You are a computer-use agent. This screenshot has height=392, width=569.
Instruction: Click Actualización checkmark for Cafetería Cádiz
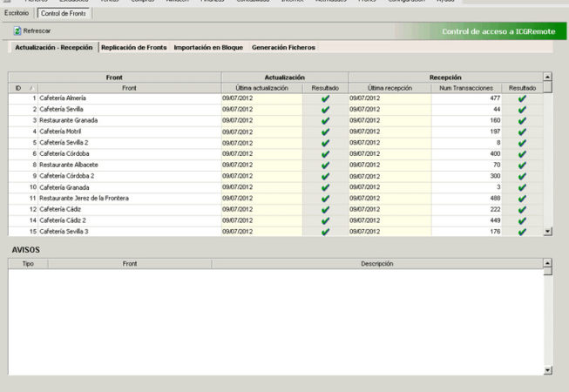click(326, 209)
